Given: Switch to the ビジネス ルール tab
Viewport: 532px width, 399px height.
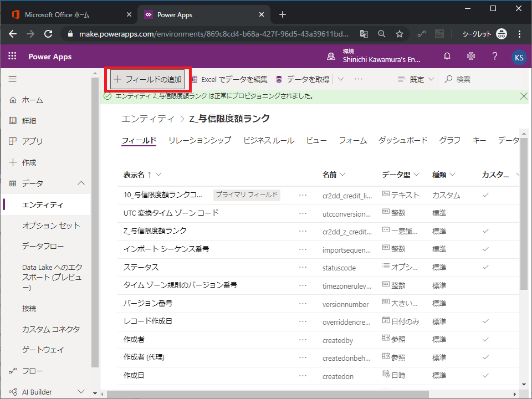Looking at the screenshot, I should click(x=269, y=140).
